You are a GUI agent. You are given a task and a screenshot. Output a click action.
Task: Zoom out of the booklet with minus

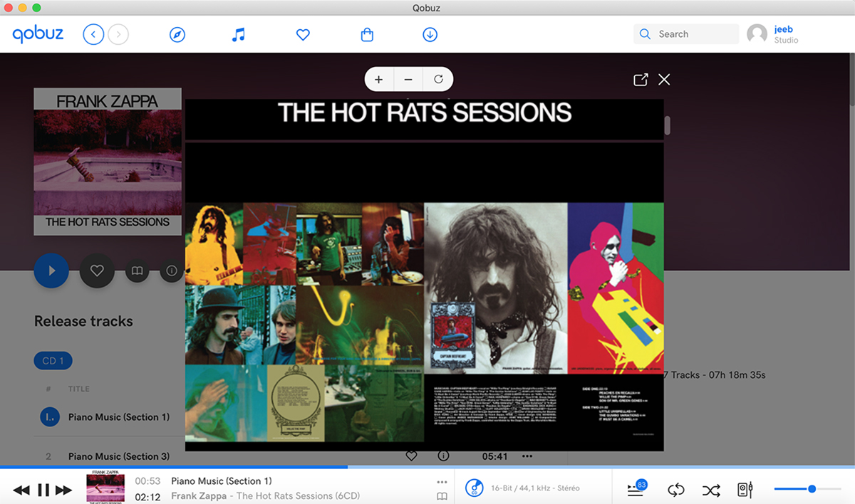click(x=408, y=79)
